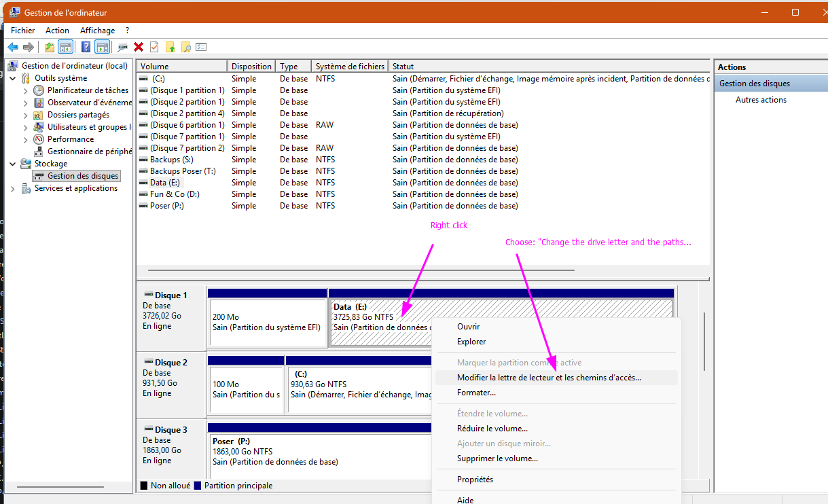Expand the Planificateur de tâches node
Image resolution: width=828 pixels, height=504 pixels.
pos(26,90)
